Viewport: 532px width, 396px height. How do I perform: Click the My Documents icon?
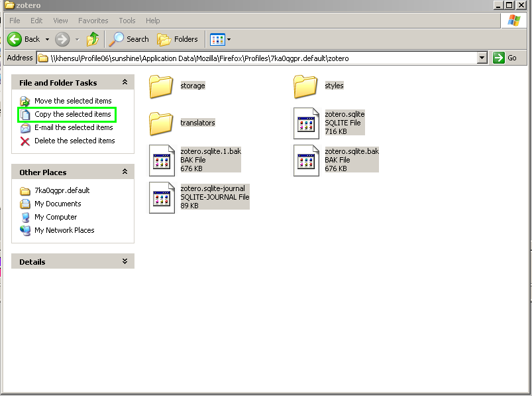coord(25,204)
